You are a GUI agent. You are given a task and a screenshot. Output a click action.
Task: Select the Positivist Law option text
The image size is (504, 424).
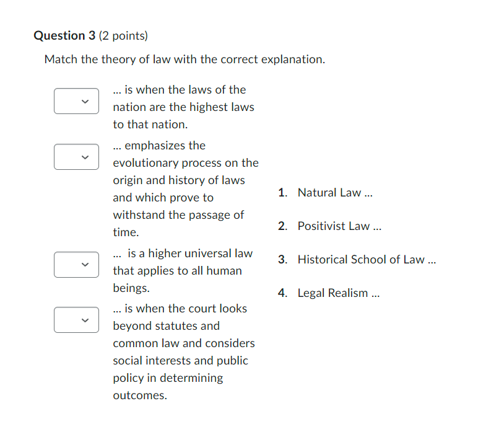pos(339,226)
